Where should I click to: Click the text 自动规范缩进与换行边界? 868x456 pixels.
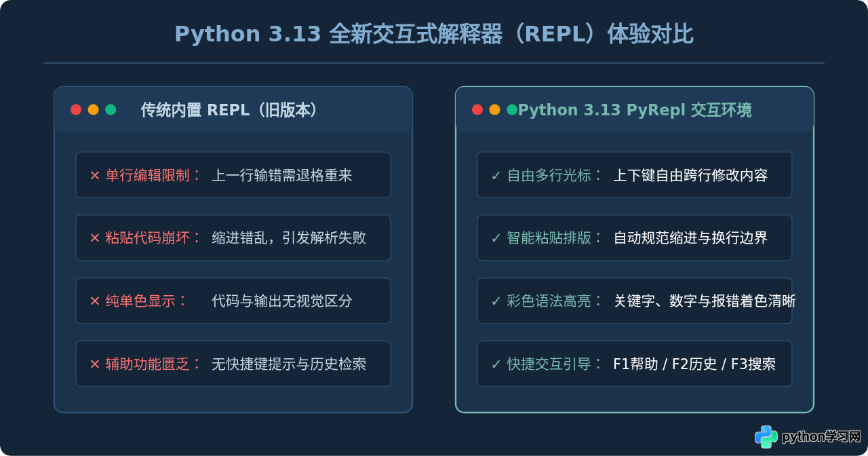tap(690, 238)
